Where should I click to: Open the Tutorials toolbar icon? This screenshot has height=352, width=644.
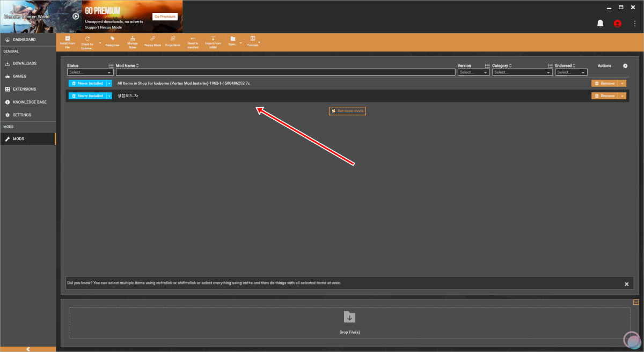pos(252,39)
